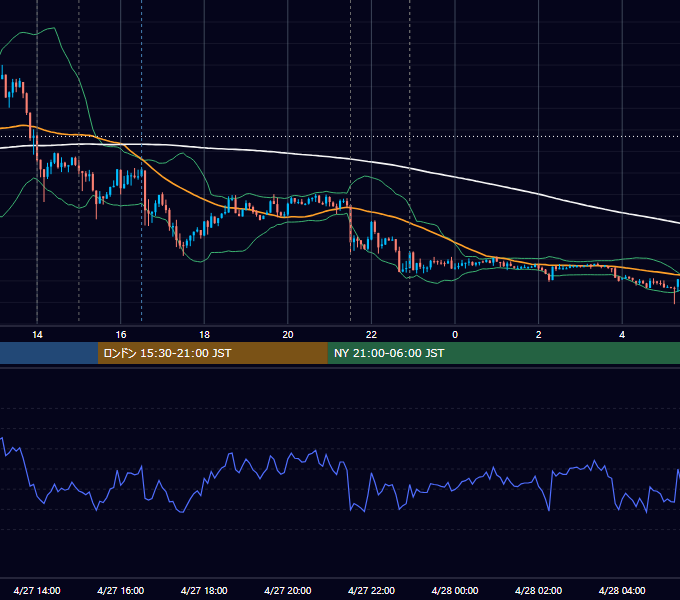
Task: Select the NY 21:00-06:00 JST session bar
Action: tap(503, 353)
